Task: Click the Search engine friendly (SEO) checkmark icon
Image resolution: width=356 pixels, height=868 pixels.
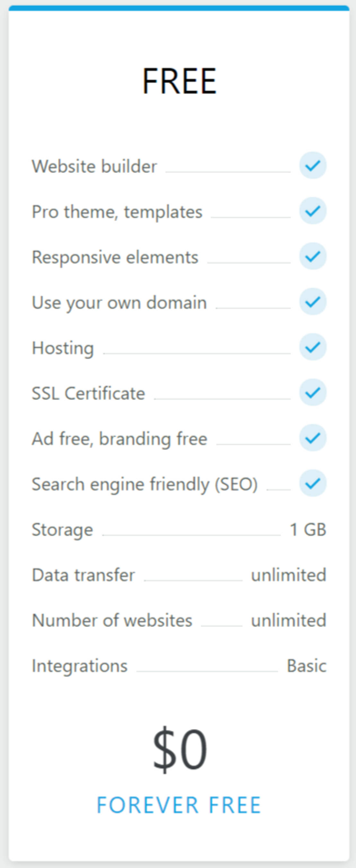Action: 313,484
